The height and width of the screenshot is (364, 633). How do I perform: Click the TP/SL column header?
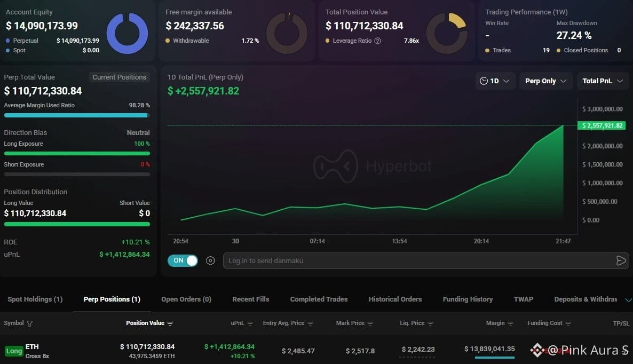tap(621, 323)
